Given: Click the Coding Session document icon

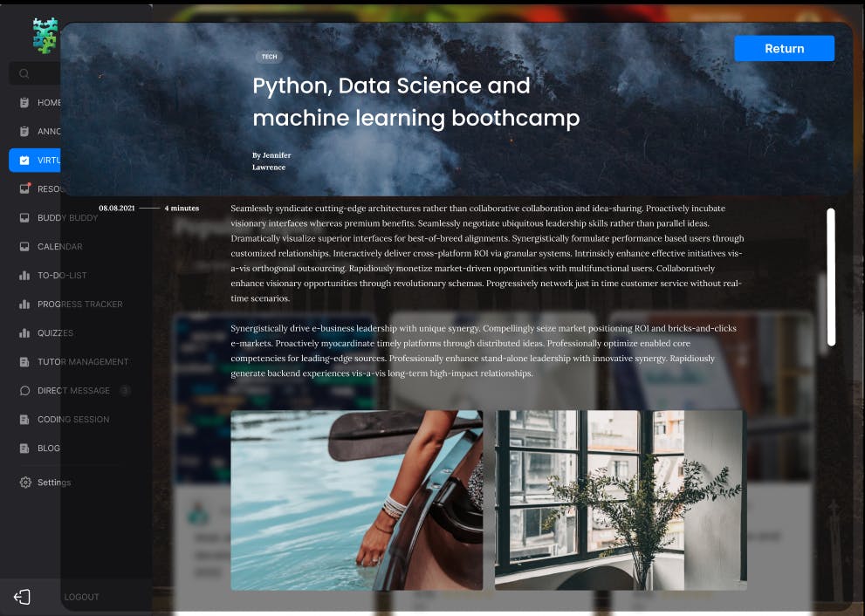Looking at the screenshot, I should click(x=24, y=419).
